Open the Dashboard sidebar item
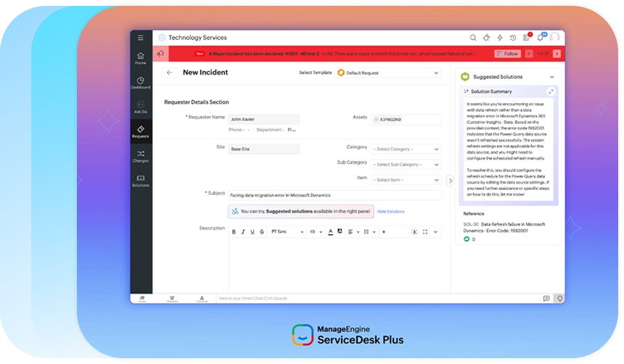 click(x=141, y=83)
